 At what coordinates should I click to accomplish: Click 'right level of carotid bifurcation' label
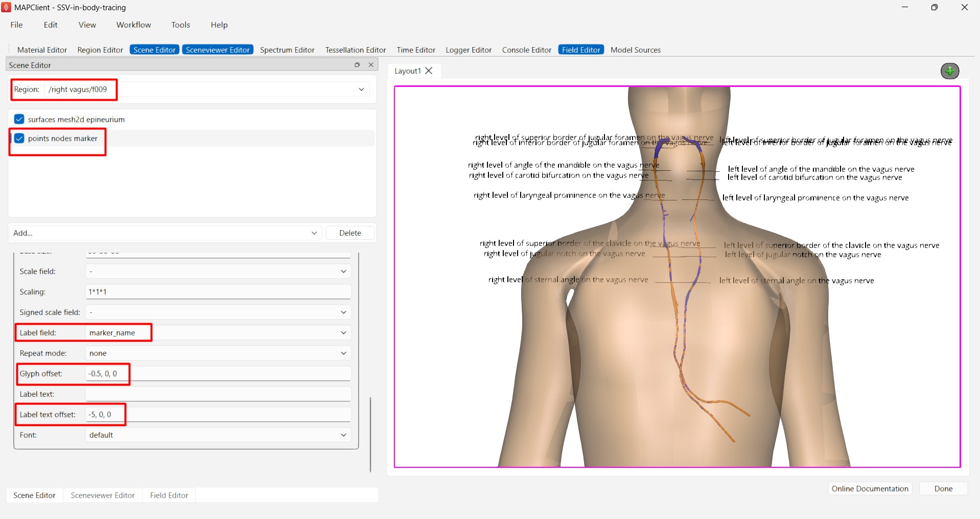(558, 175)
